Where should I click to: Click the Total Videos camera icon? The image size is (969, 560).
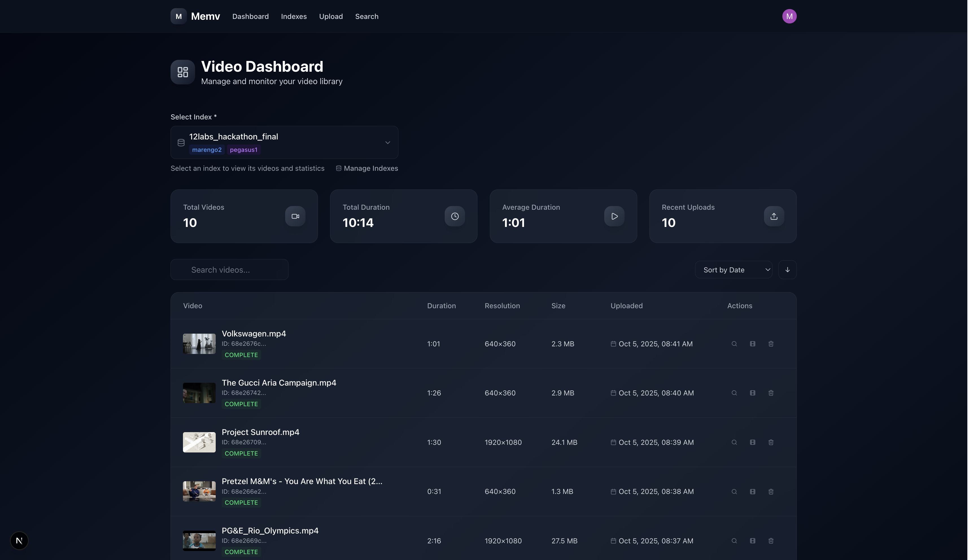click(295, 216)
